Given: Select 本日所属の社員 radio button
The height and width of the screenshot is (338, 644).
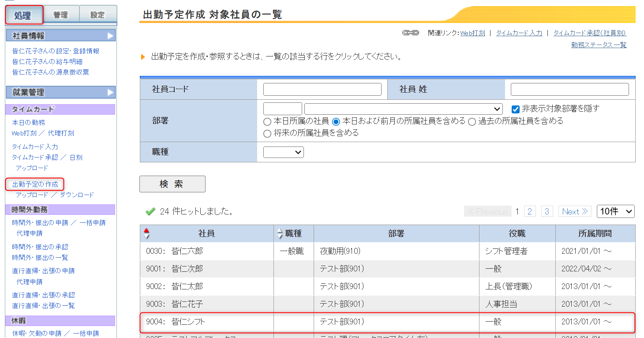Looking at the screenshot, I should click(267, 121).
